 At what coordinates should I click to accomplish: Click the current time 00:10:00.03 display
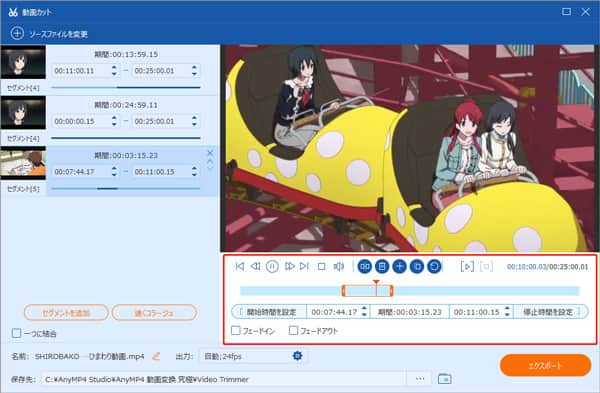pyautogui.click(x=527, y=267)
